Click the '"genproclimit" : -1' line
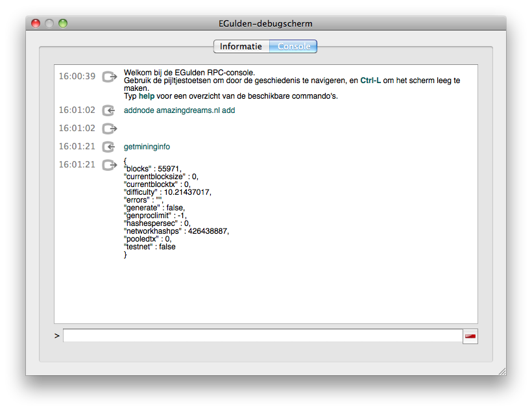 pos(156,216)
